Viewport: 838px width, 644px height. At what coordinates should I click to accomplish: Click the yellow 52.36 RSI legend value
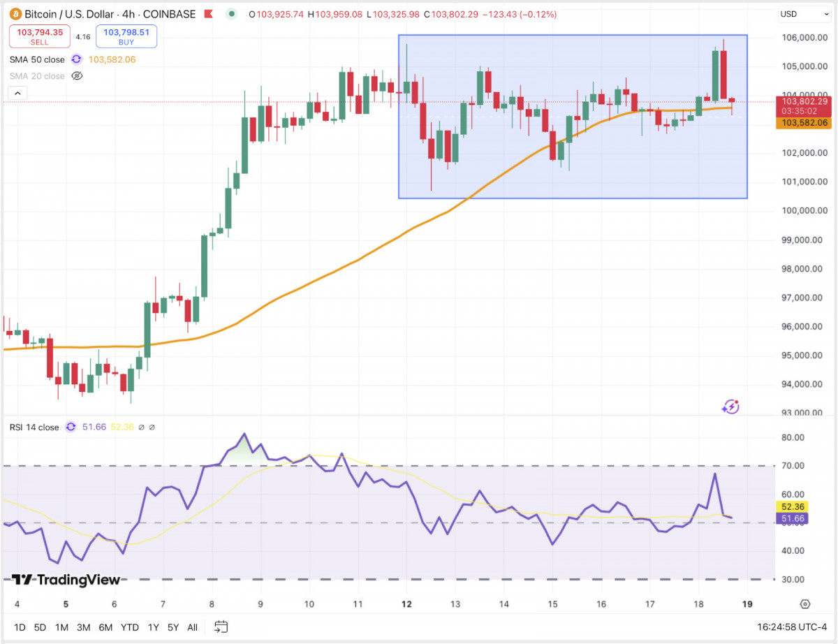(x=122, y=427)
